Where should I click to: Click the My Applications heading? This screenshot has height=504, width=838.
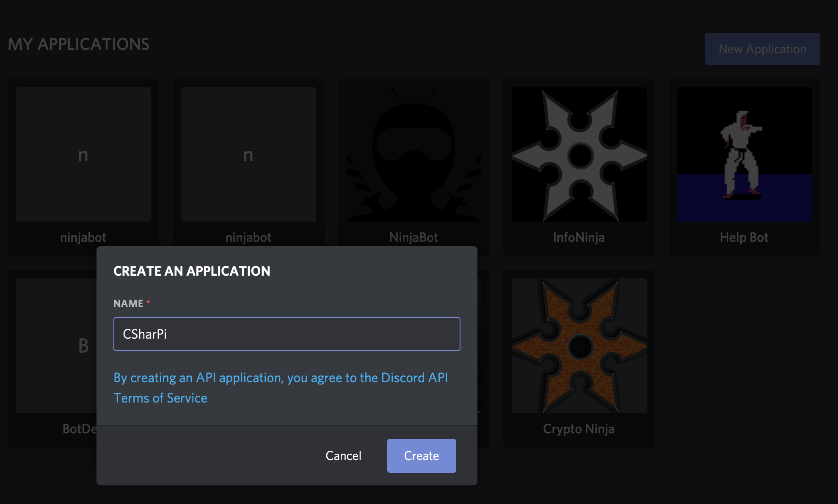(79, 44)
